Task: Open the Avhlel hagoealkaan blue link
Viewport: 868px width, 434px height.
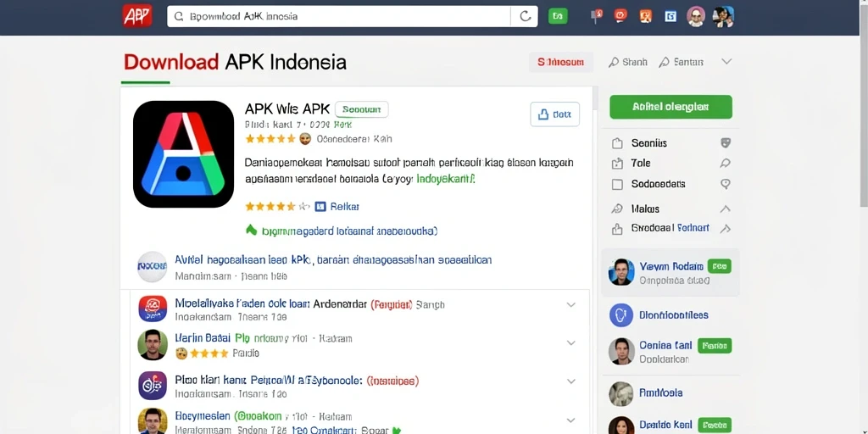Action: click(332, 259)
